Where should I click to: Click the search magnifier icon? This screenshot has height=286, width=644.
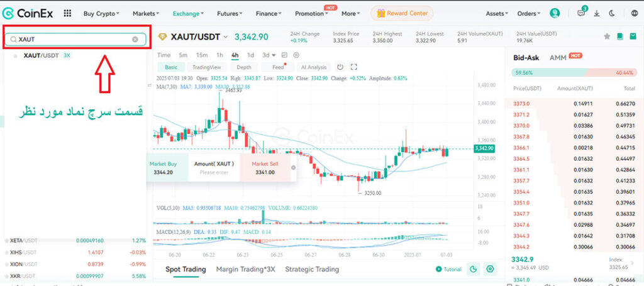(x=13, y=40)
